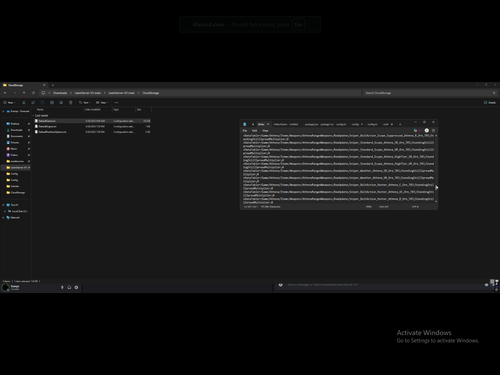Image resolution: width=500 pixels, height=375 pixels.
Task: Refresh the CloudStorage folder view
Action: pos(33,93)
